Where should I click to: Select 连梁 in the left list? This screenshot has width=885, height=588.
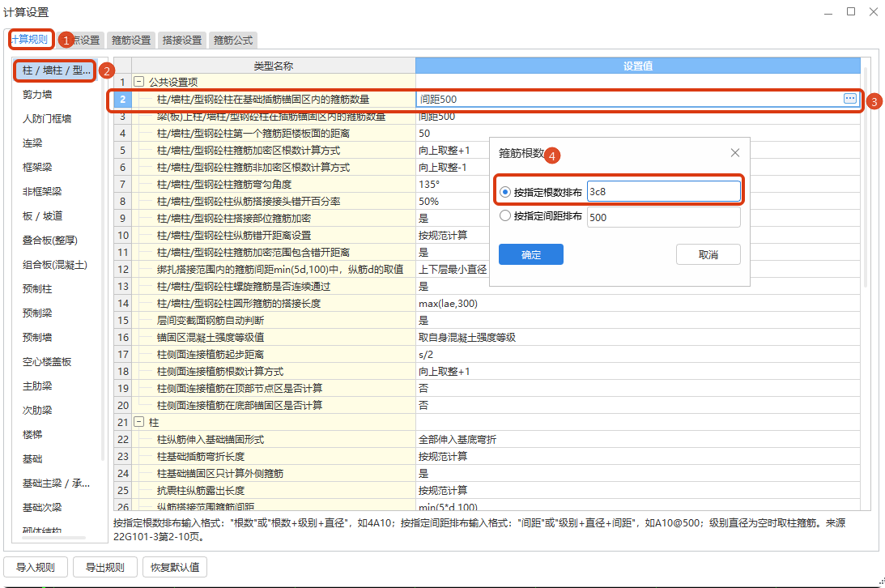pyautogui.click(x=32, y=143)
